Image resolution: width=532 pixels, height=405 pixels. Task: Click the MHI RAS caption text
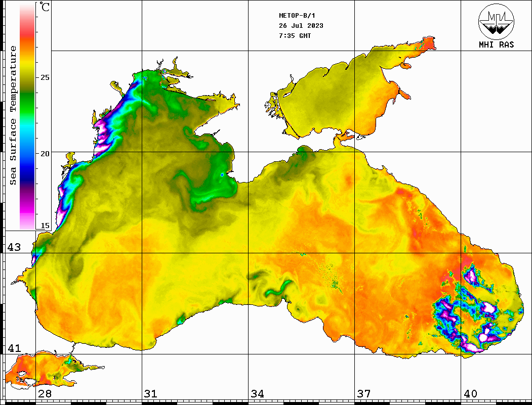pyautogui.click(x=497, y=44)
